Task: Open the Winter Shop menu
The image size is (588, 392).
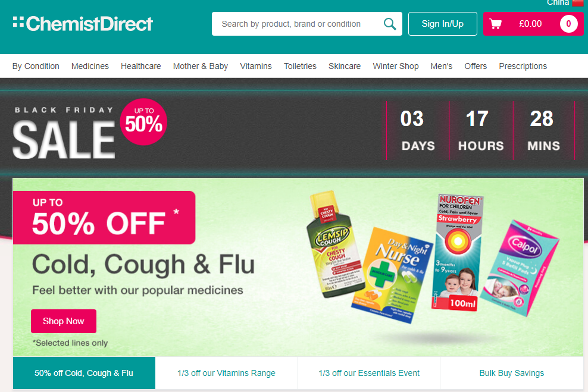Action: pos(396,67)
